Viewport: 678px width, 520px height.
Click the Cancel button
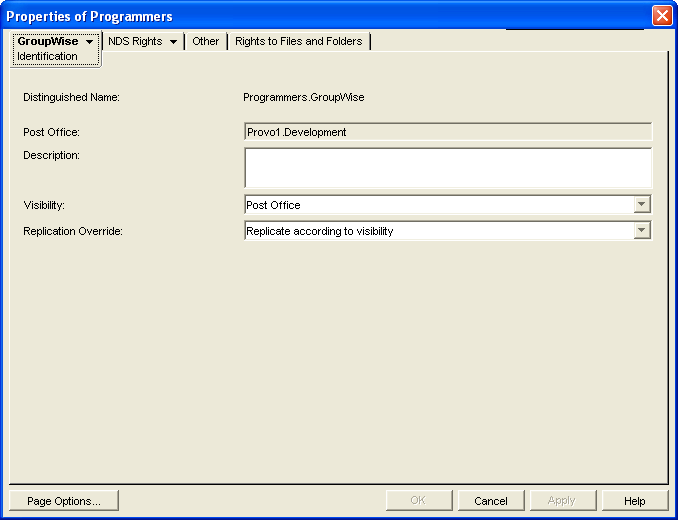tap(491, 501)
